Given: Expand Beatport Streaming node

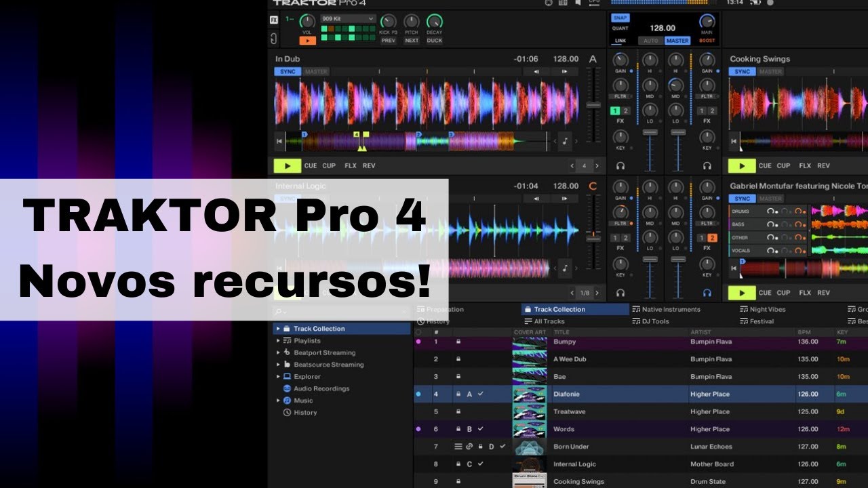Looking at the screenshot, I should pyautogui.click(x=277, y=352).
